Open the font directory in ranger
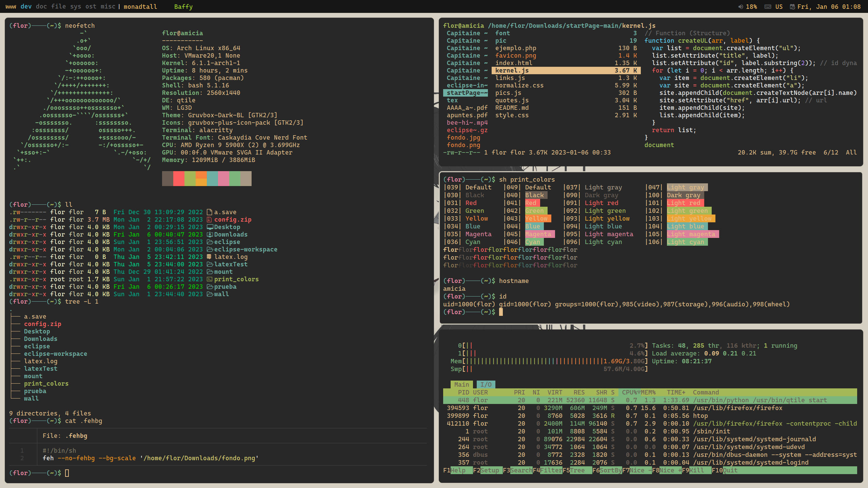 pos(566,33)
